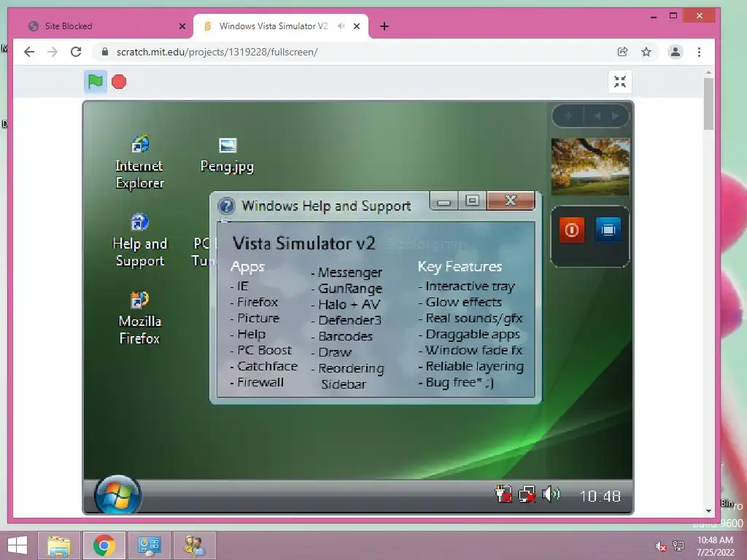Open the users and keys taskbar icon
The height and width of the screenshot is (560, 747).
(195, 545)
